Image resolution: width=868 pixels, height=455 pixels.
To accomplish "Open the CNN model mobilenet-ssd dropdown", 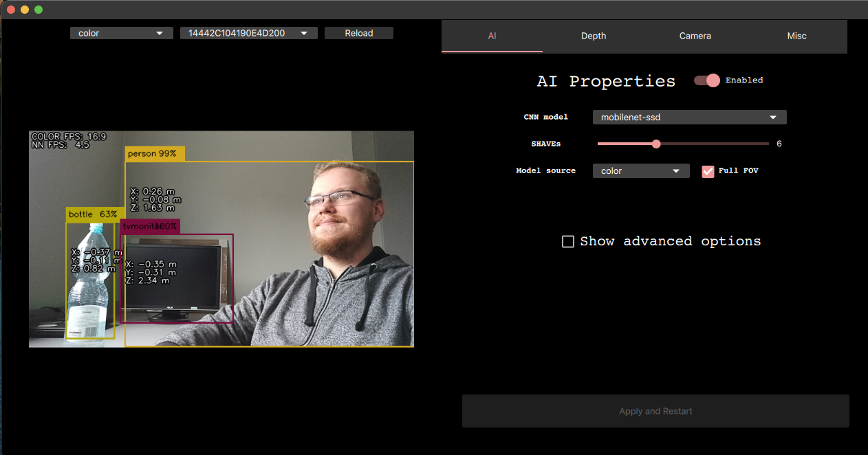I will 689,118.
